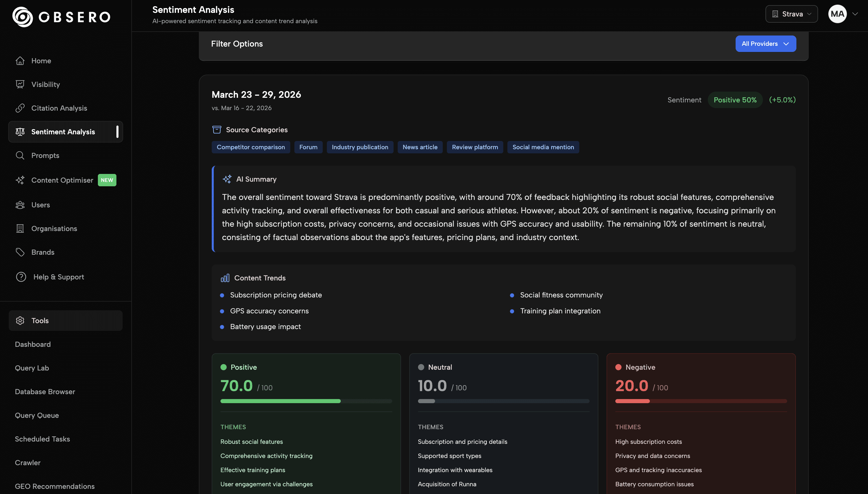Open the Query Lab tool link

(x=32, y=368)
